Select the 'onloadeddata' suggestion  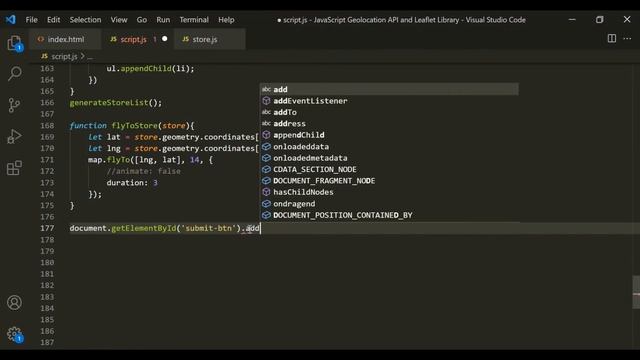pos(389,147)
